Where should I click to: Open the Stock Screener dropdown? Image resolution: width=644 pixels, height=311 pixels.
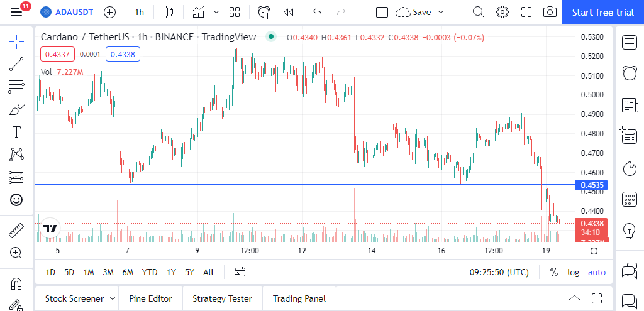click(80, 298)
